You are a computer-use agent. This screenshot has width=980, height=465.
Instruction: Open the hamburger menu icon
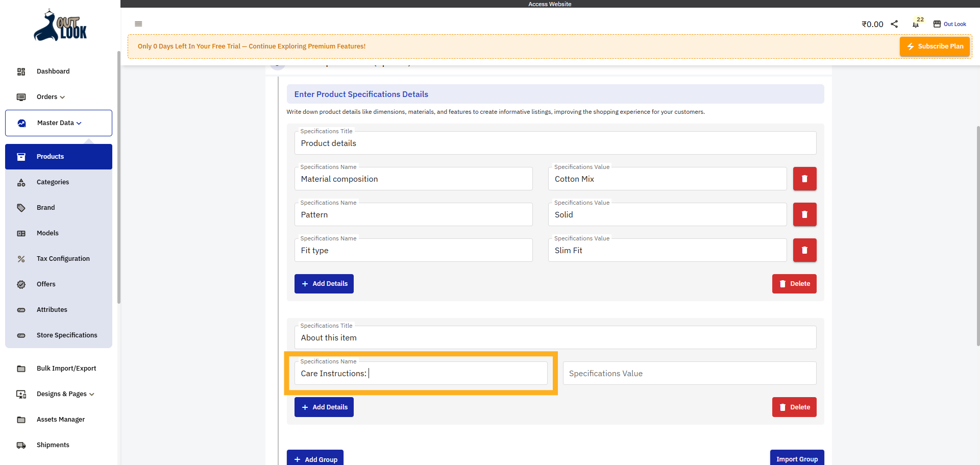(x=138, y=24)
